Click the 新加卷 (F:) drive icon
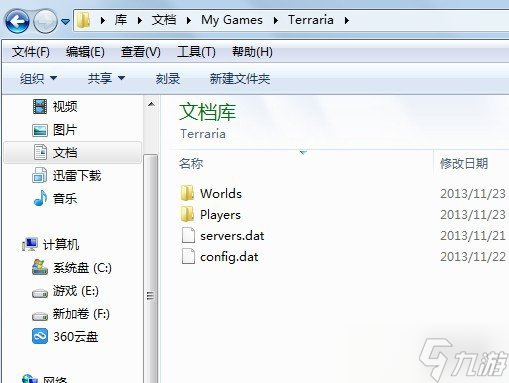 pyautogui.click(x=40, y=316)
